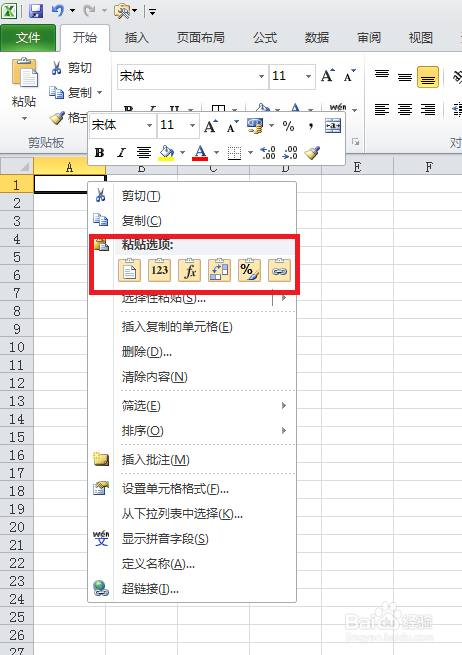
Task: Choose 删除(D)... from context menu
Action: pos(192,352)
